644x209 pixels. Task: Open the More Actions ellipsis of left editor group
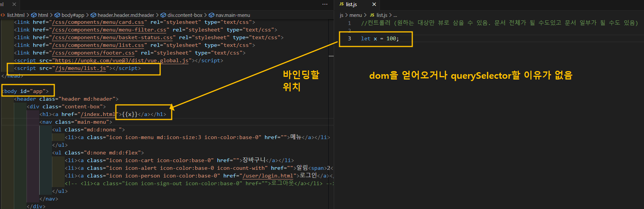click(325, 4)
